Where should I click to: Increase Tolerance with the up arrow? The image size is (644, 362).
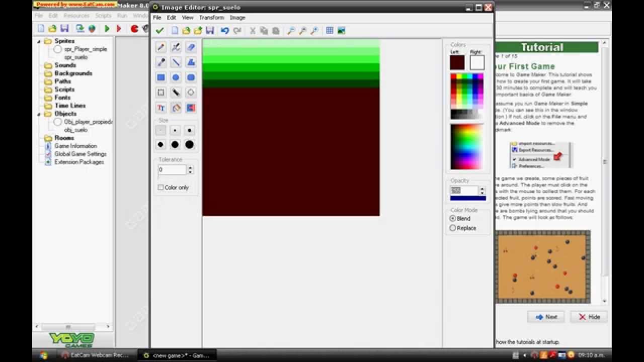pyautogui.click(x=190, y=167)
